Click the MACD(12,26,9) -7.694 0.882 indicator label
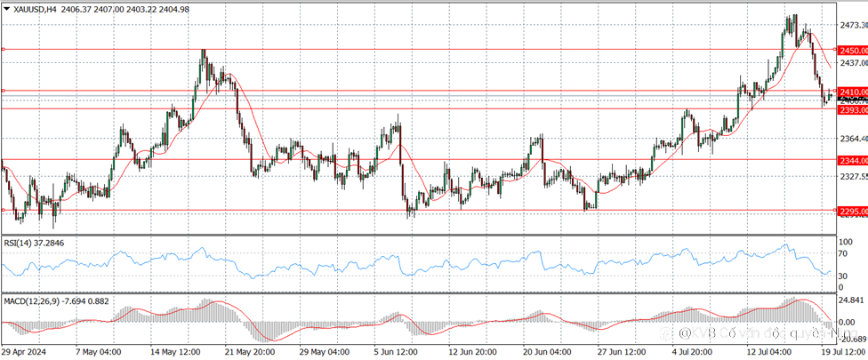Viewport: 868px width, 360px height. pos(56,301)
